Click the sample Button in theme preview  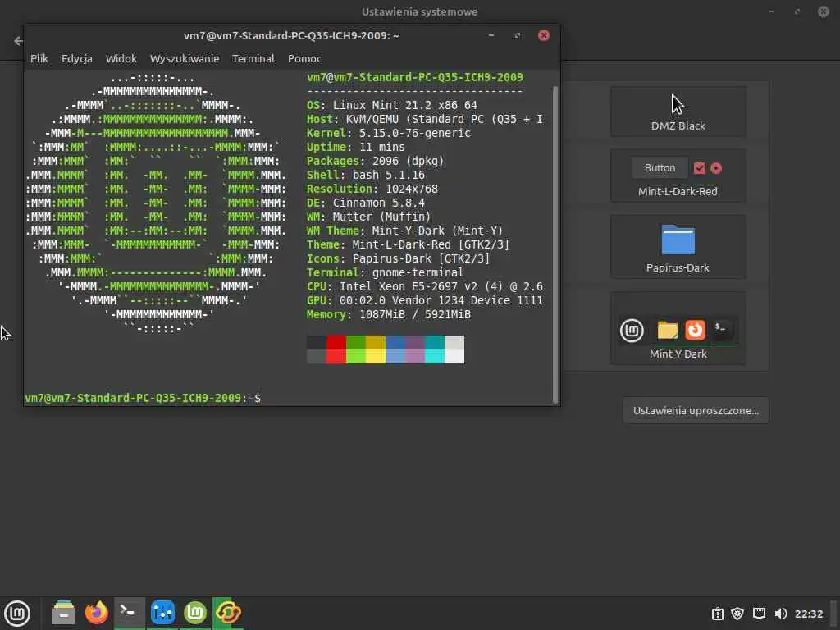pyautogui.click(x=660, y=167)
